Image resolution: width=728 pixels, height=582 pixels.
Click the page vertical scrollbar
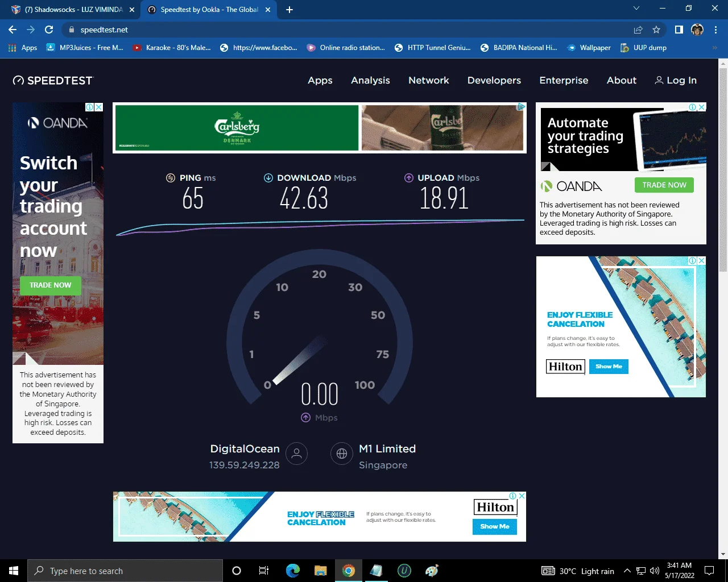click(723, 171)
